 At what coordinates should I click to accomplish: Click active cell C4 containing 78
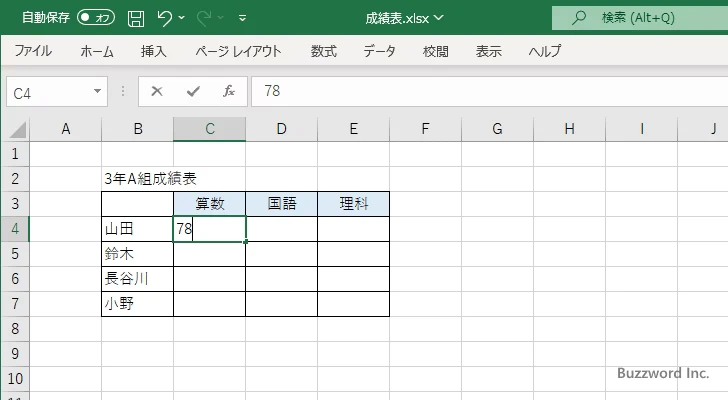click(x=209, y=229)
